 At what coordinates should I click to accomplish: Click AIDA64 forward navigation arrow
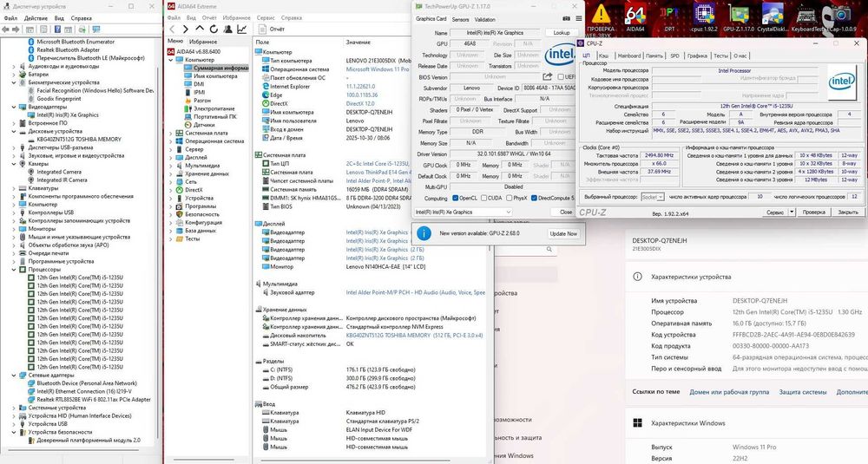(x=186, y=29)
